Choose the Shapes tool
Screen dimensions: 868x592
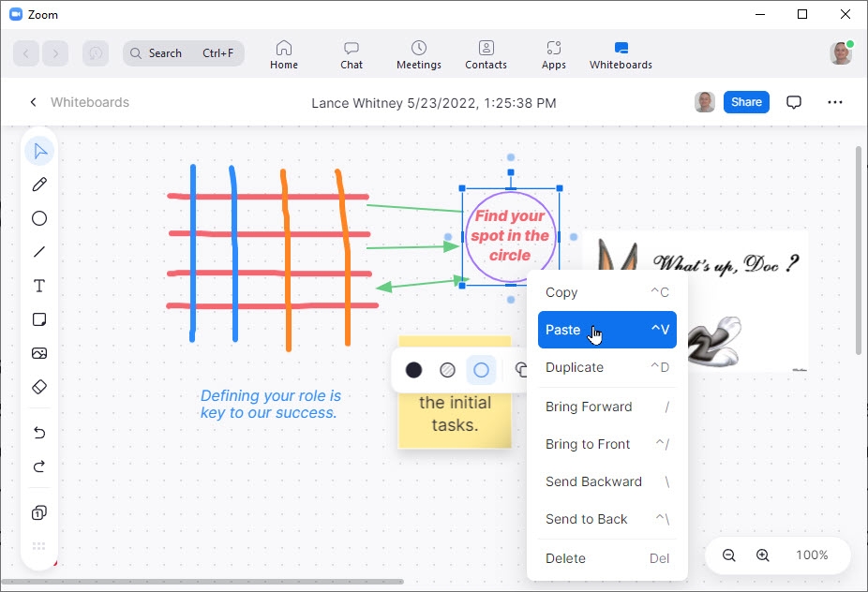[39, 218]
